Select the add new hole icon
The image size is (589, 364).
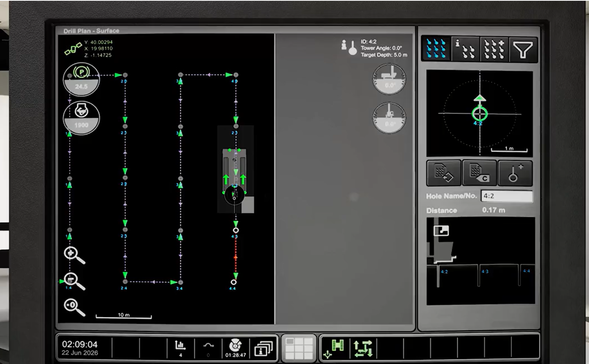[x=515, y=173]
